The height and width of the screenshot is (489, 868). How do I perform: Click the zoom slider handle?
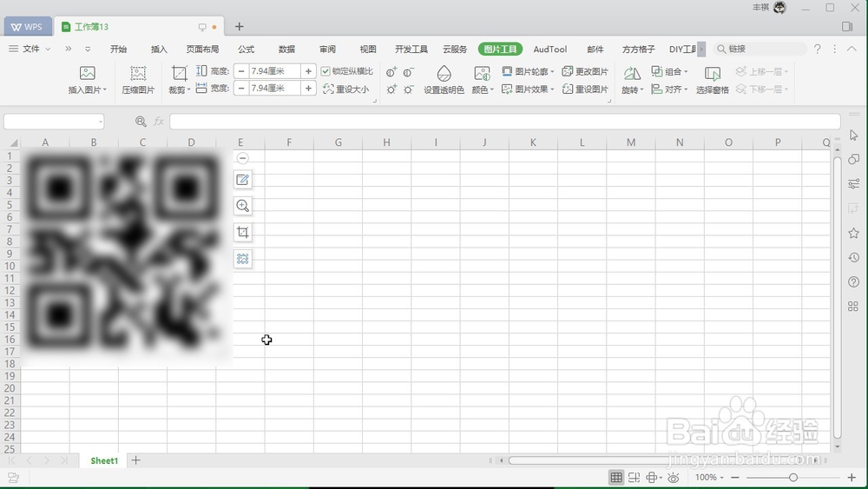click(793, 478)
